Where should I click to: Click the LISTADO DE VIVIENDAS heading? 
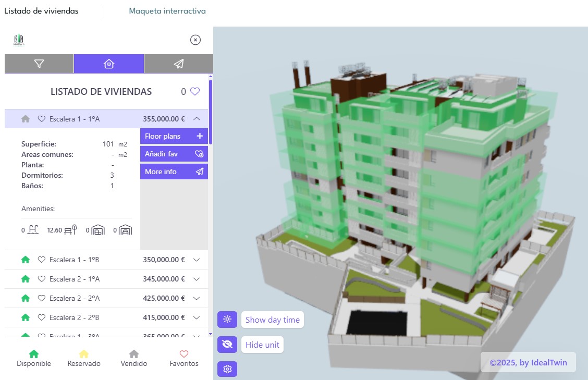tap(101, 92)
